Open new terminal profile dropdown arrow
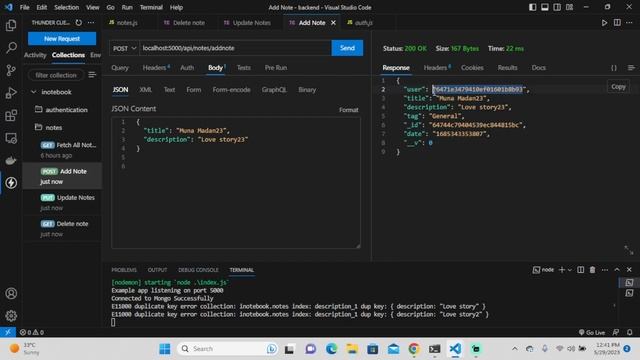 click(569, 270)
